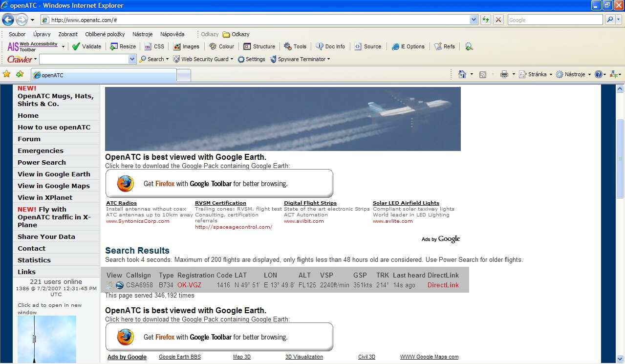Click the antenna ad thumbnail in sidebar
Image resolution: width=625 pixels, height=364 pixels.
pos(47,339)
